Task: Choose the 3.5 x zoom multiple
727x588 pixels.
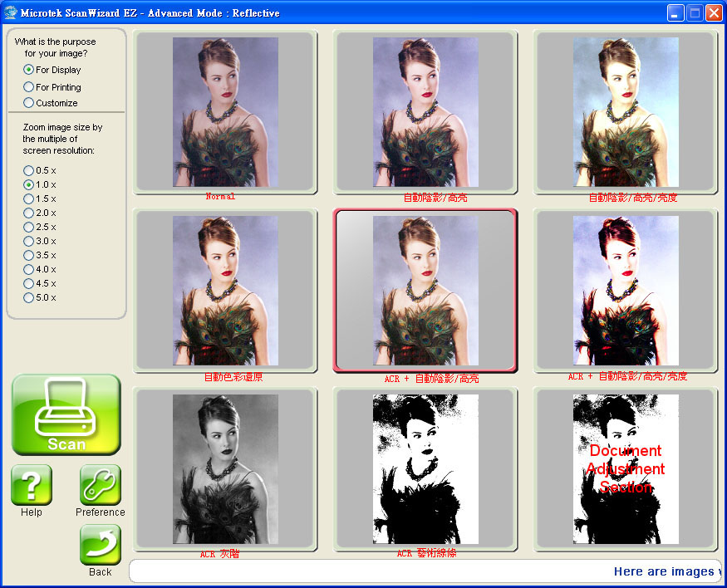Action: coord(29,255)
